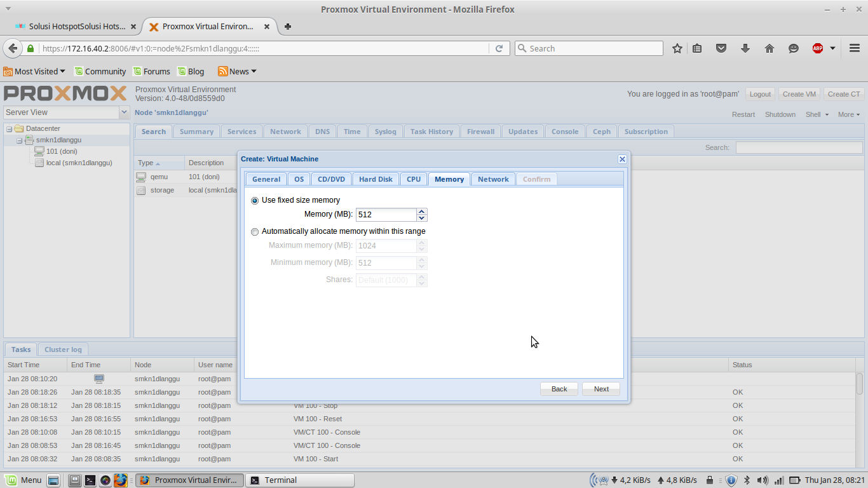Click the volume speaker tray icon

pyautogui.click(x=763, y=480)
